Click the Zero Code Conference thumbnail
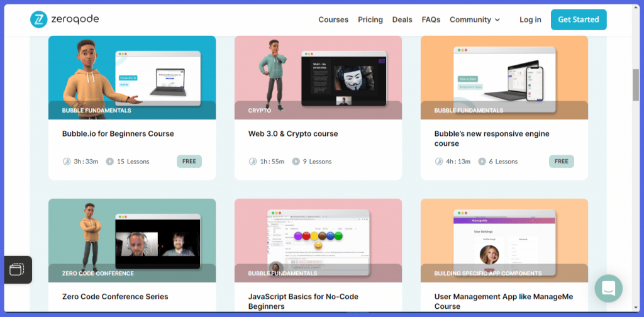 click(x=132, y=241)
